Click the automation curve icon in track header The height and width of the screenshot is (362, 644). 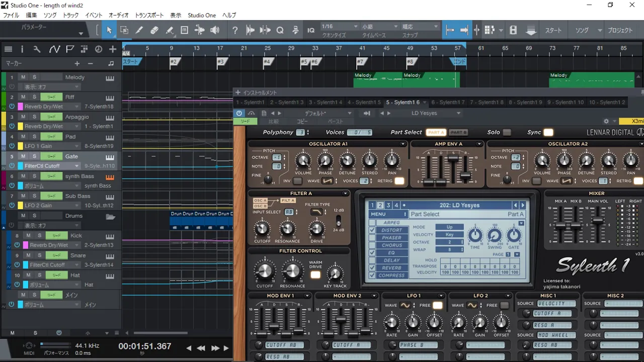pos(54,49)
